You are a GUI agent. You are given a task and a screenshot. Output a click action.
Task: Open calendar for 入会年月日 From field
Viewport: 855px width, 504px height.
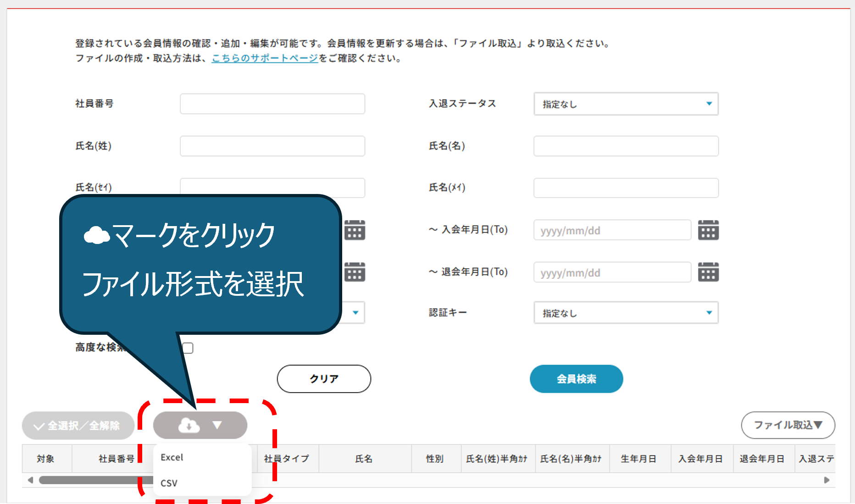[x=355, y=230]
